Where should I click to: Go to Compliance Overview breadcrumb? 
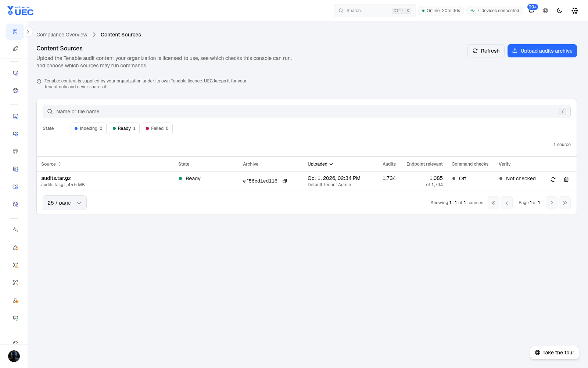pyautogui.click(x=62, y=35)
